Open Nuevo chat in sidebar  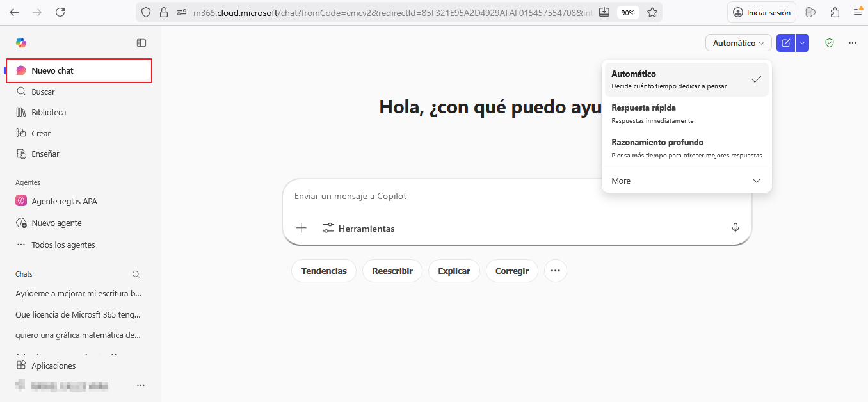pos(79,70)
